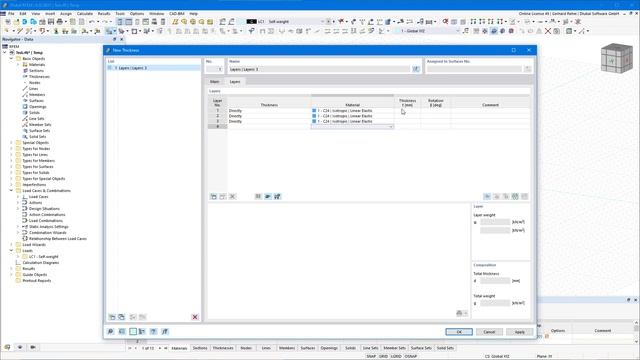Open the load case LC1 Self-weight dropdown
The height and width of the screenshot is (360, 640).
pyautogui.click(x=322, y=22)
